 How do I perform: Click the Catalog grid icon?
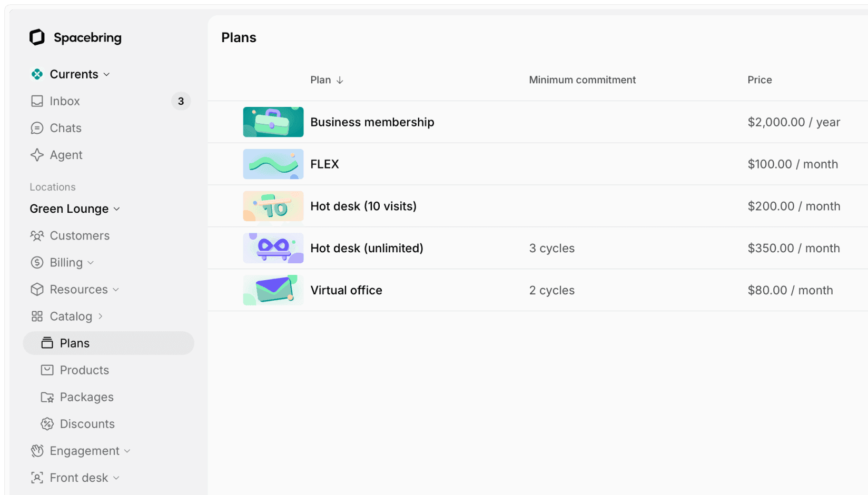[x=37, y=316]
